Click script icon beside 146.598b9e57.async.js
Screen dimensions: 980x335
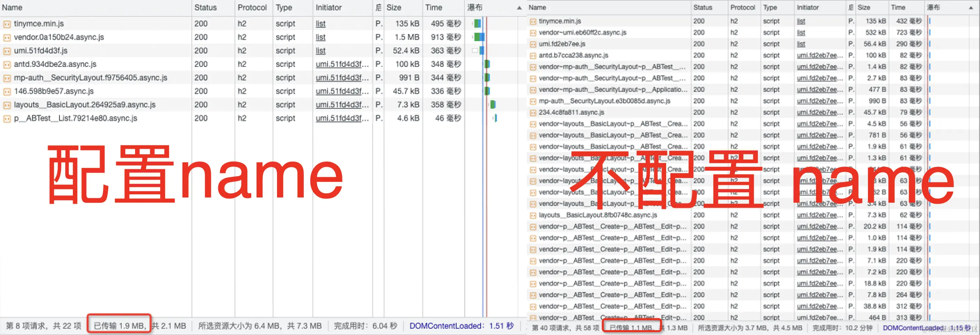[7, 91]
